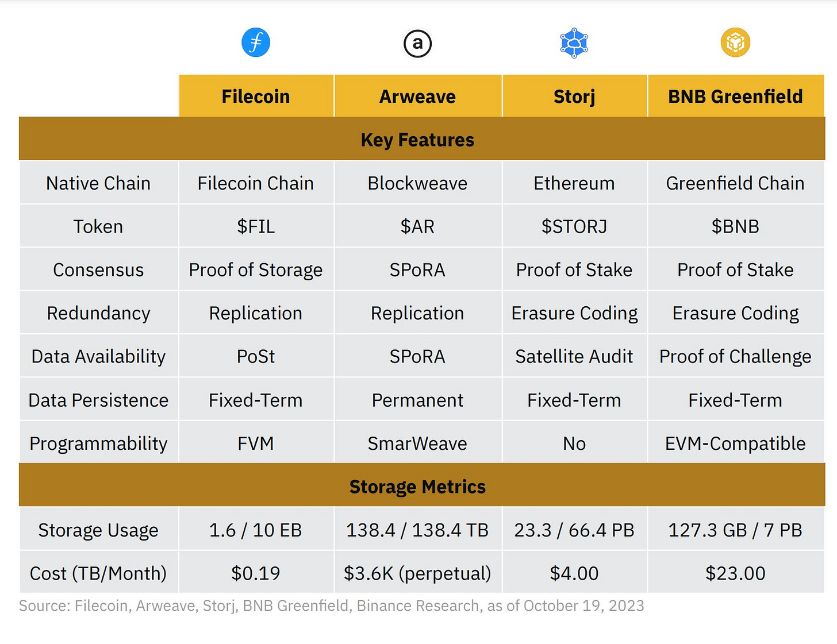
Task: Click Storj's Erasure Coding cell
Action: click(x=575, y=313)
